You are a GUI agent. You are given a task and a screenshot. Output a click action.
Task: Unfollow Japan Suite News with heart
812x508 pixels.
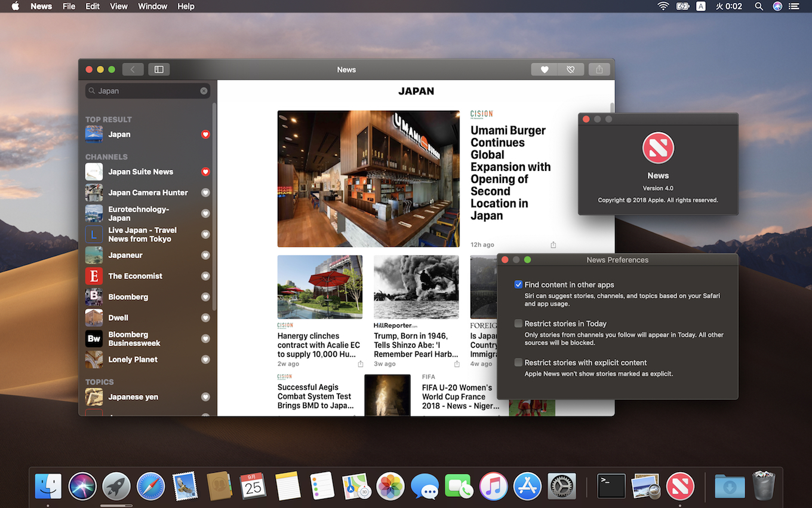(x=205, y=172)
